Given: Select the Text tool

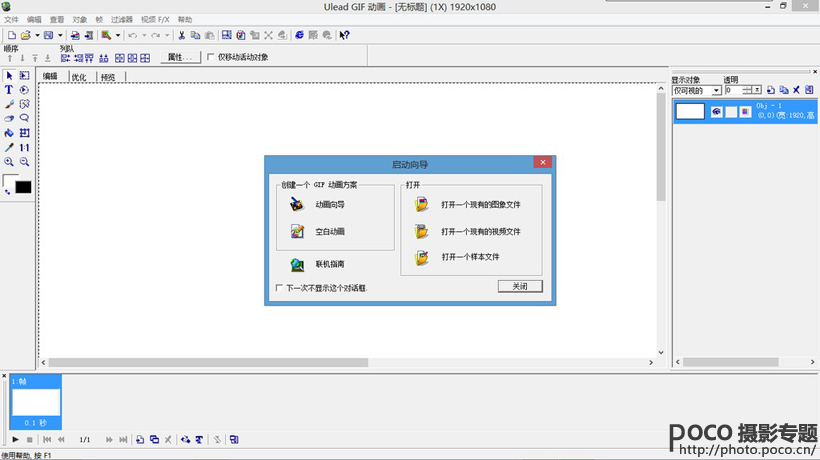Looking at the screenshot, I should [9, 90].
